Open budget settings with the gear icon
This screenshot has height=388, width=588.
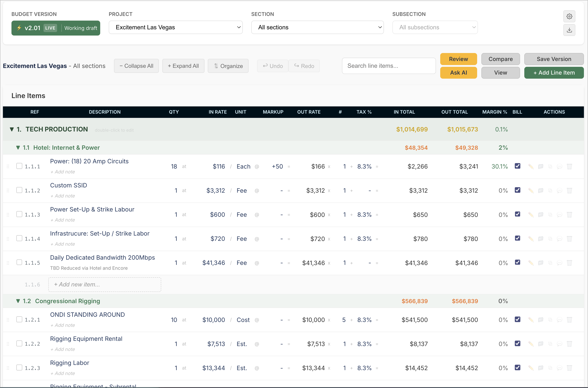[569, 16]
